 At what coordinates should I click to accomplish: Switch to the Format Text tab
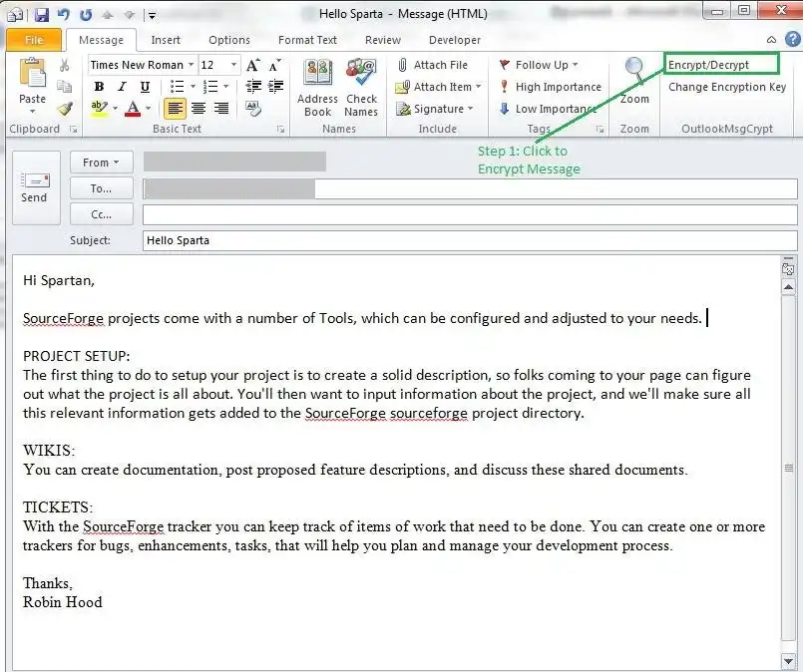point(307,40)
